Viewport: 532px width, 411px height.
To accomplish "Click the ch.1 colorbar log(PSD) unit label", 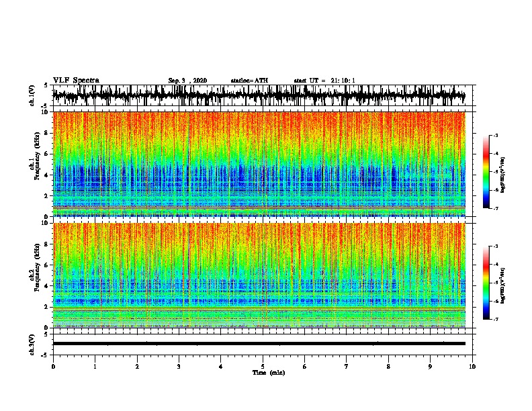I will (x=503, y=175).
